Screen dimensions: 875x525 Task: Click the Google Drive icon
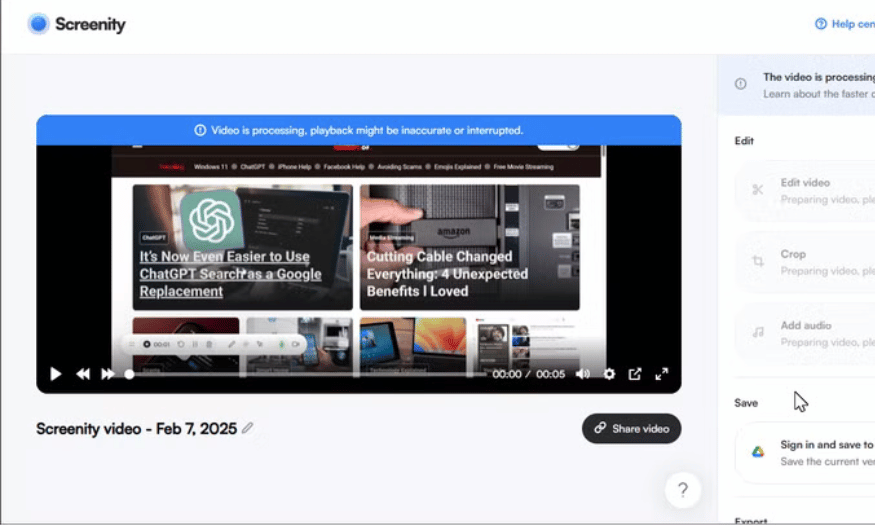tap(757, 452)
